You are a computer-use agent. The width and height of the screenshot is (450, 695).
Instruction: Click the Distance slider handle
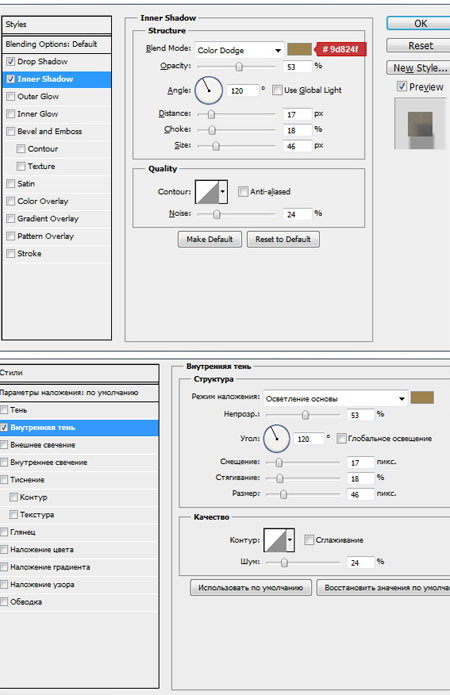point(211,114)
